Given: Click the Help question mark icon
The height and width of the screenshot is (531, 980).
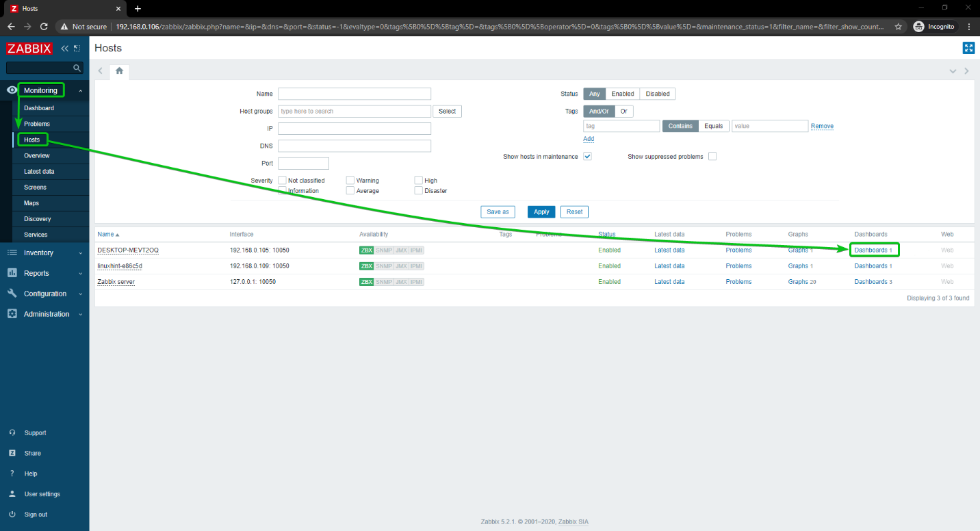Looking at the screenshot, I should [x=12, y=474].
